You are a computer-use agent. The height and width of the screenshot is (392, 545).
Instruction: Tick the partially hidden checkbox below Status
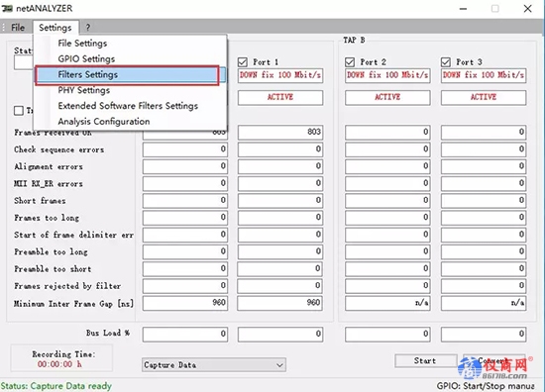pos(19,111)
